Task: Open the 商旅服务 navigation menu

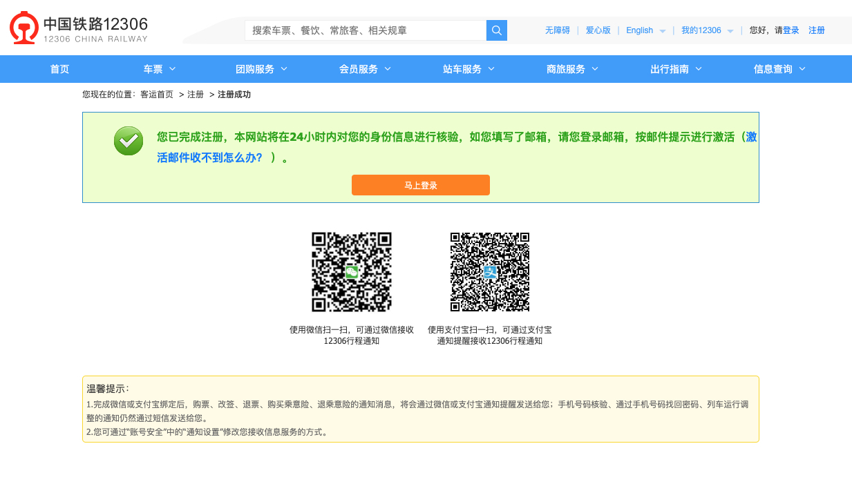Action: pyautogui.click(x=572, y=69)
